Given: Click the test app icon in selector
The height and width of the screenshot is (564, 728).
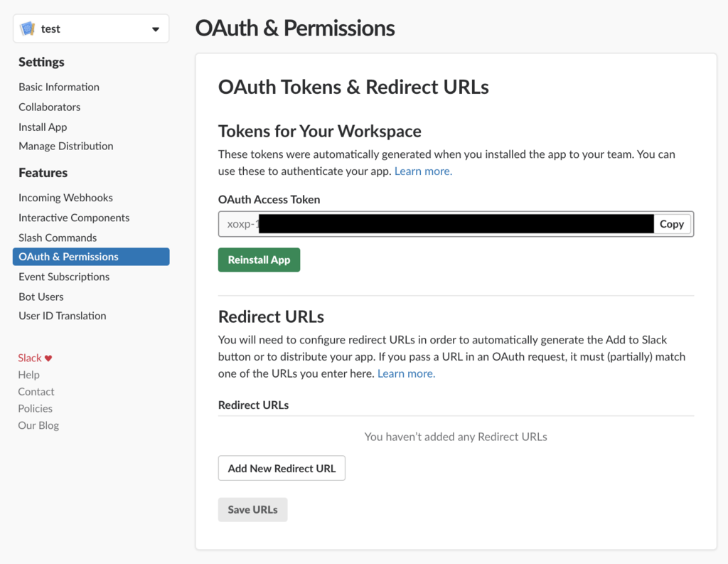Looking at the screenshot, I should point(28,28).
